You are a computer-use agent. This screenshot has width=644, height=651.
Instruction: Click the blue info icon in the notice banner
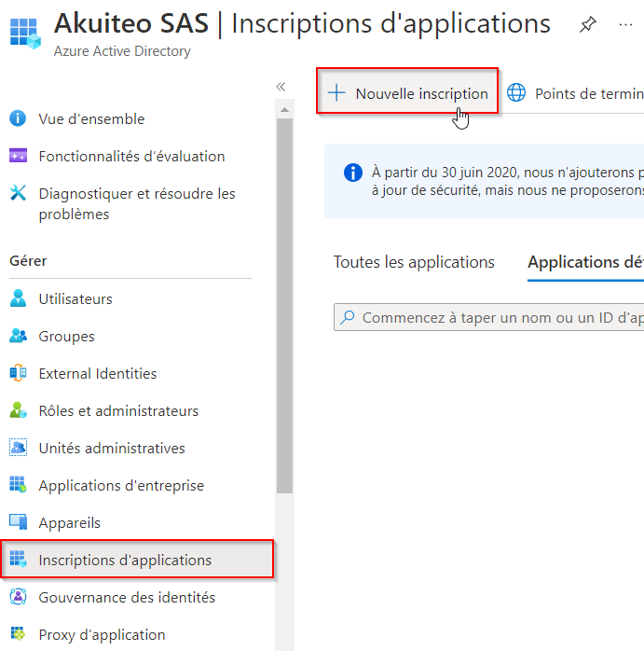pos(353,173)
